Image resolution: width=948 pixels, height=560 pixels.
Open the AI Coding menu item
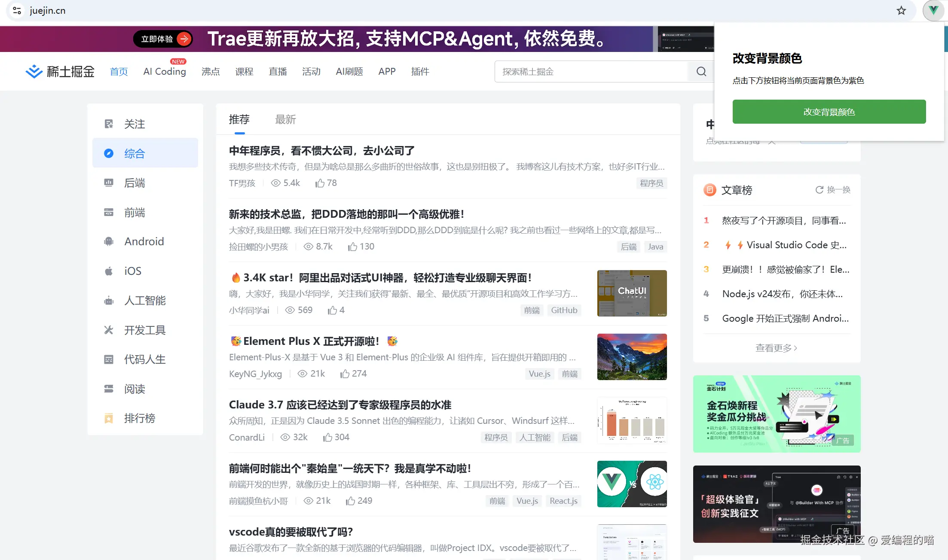pyautogui.click(x=165, y=72)
